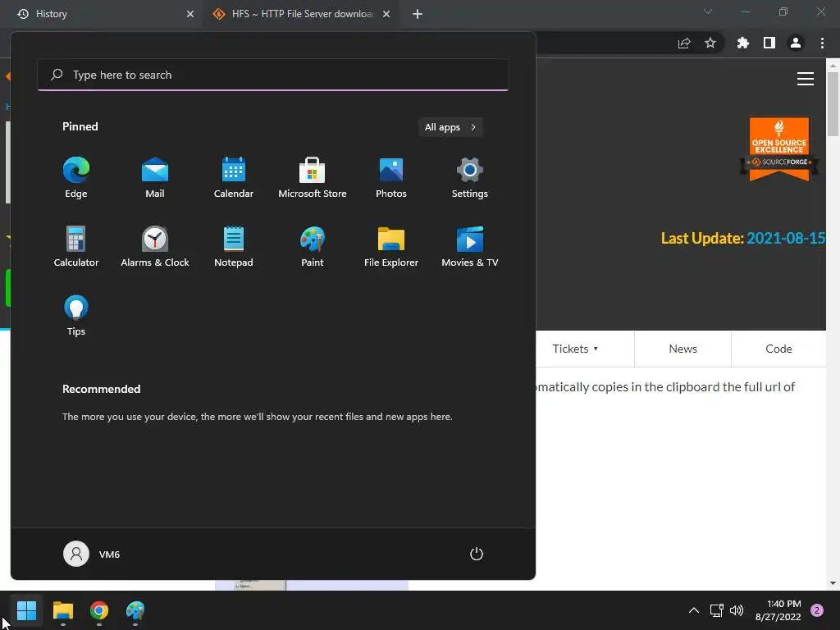Open the Calendar app
Image resolution: width=840 pixels, height=630 pixels.
point(234,178)
